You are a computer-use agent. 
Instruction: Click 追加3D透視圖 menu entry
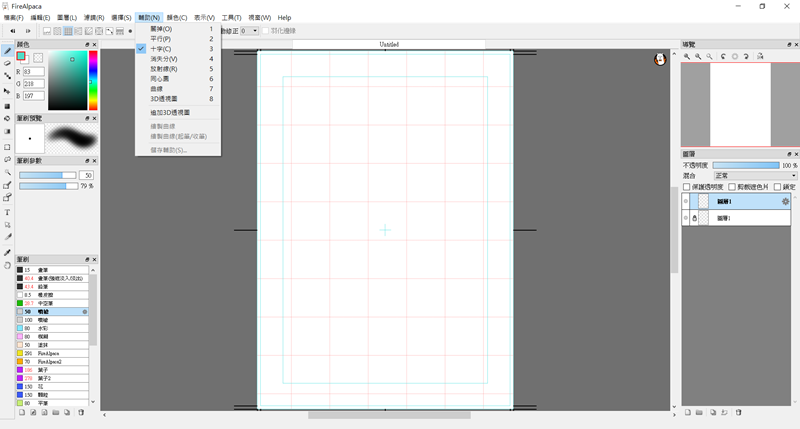(x=169, y=113)
